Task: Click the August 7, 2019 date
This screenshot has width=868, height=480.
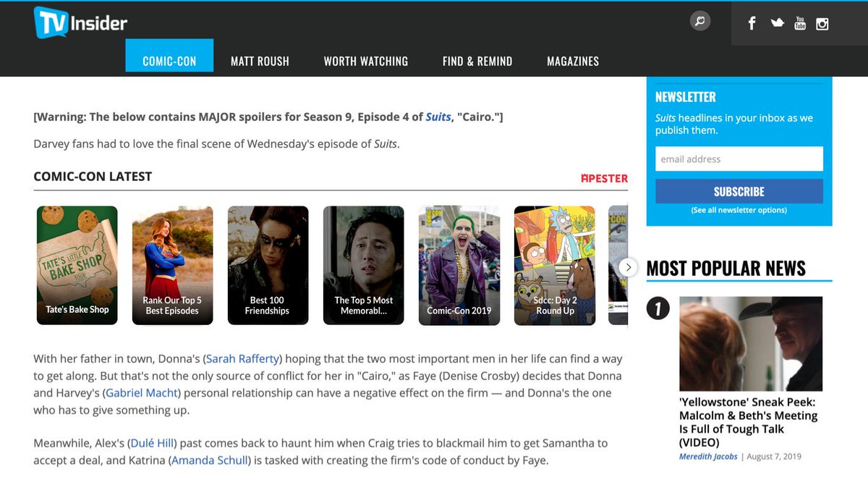Action: tap(775, 457)
